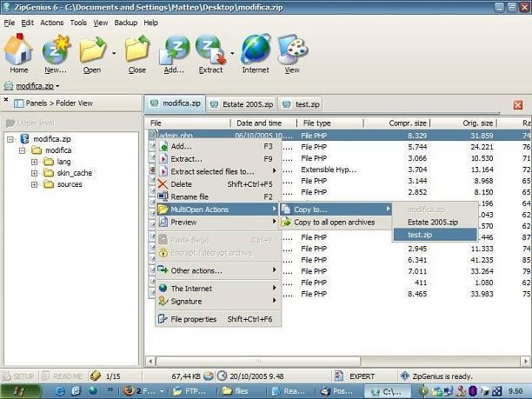
Task: Sort by the File column header
Action: click(x=189, y=123)
